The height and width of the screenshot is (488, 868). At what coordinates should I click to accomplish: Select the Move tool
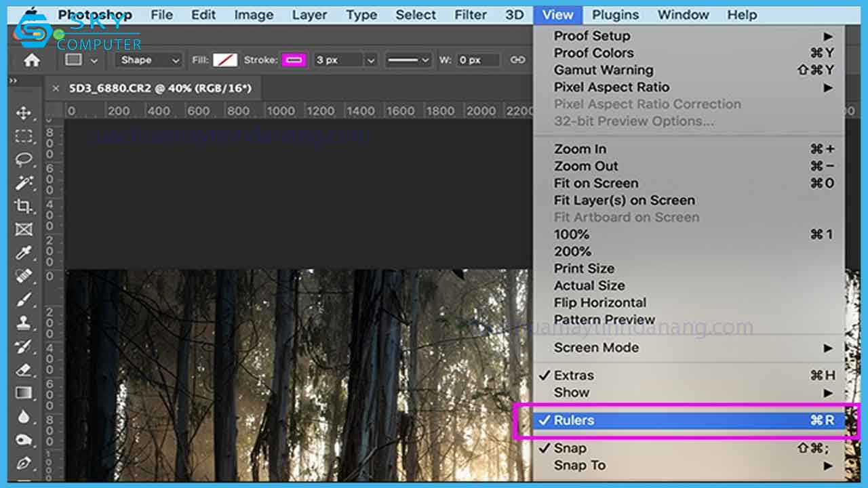(x=24, y=113)
